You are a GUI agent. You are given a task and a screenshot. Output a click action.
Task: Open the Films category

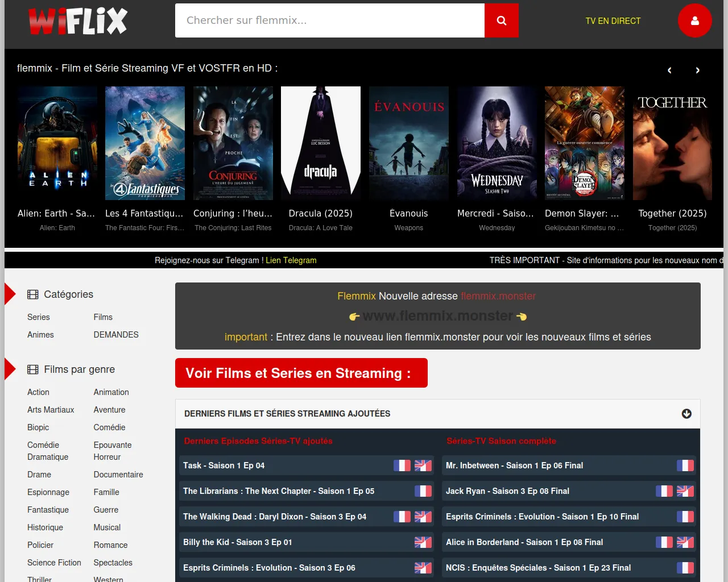pos(103,317)
